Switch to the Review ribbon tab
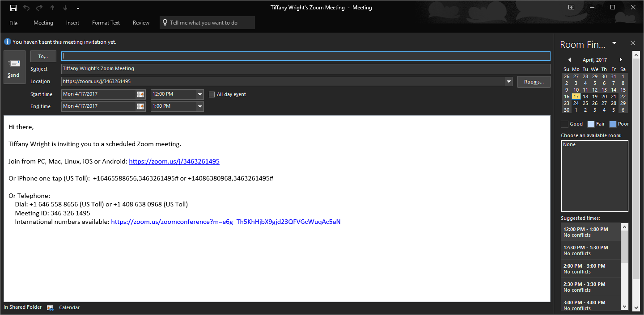The image size is (644, 315). 141,23
